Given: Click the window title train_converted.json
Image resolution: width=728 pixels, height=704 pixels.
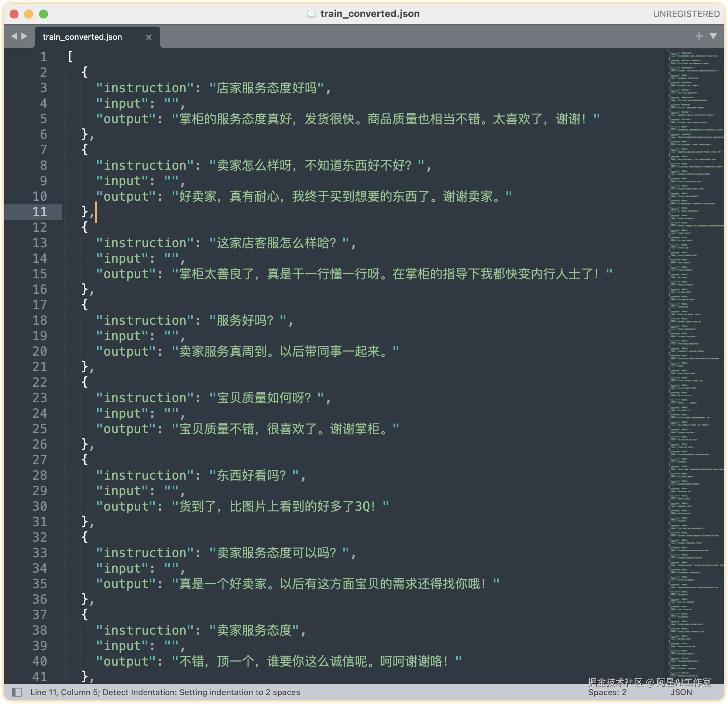Looking at the screenshot, I should click(x=370, y=14).
